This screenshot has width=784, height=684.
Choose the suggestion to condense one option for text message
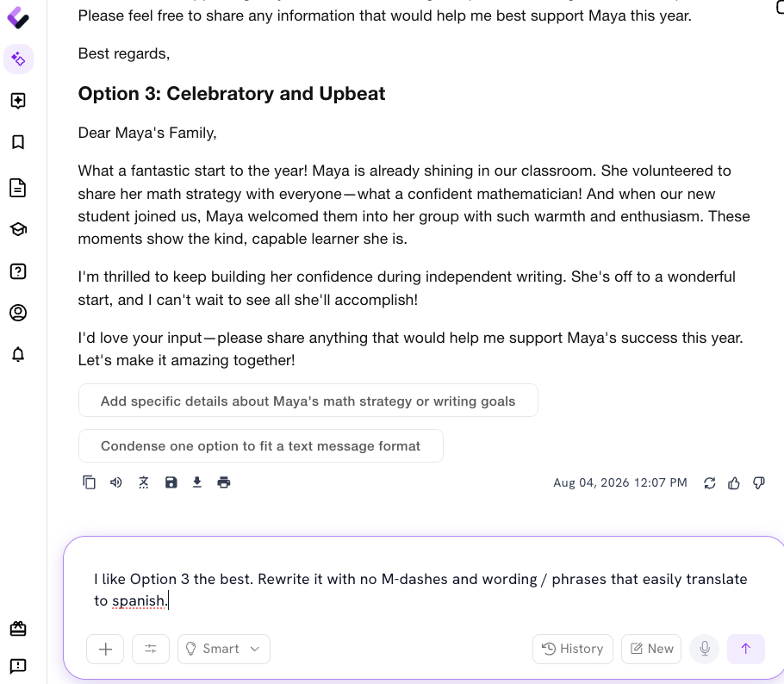point(260,446)
